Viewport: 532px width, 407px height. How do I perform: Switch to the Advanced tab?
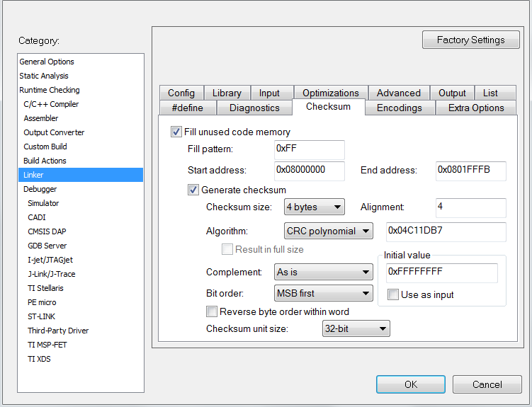pos(399,93)
